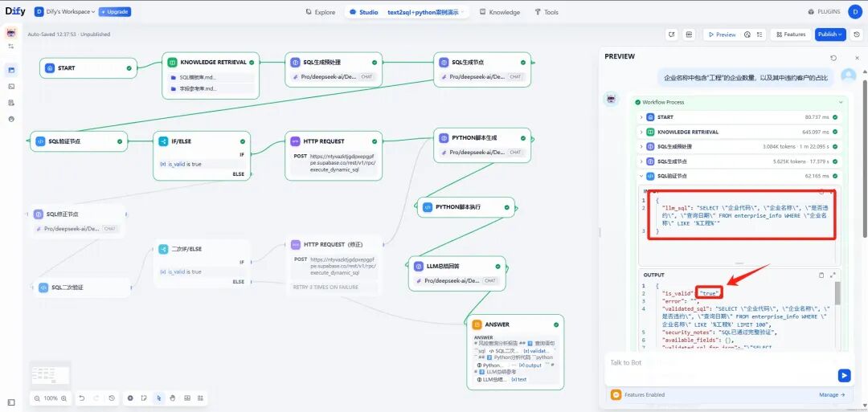Open the Publish dropdown button

(830, 35)
